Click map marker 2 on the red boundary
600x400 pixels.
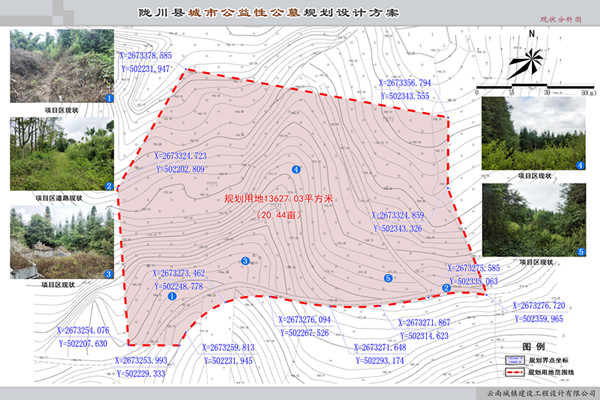tap(446, 289)
